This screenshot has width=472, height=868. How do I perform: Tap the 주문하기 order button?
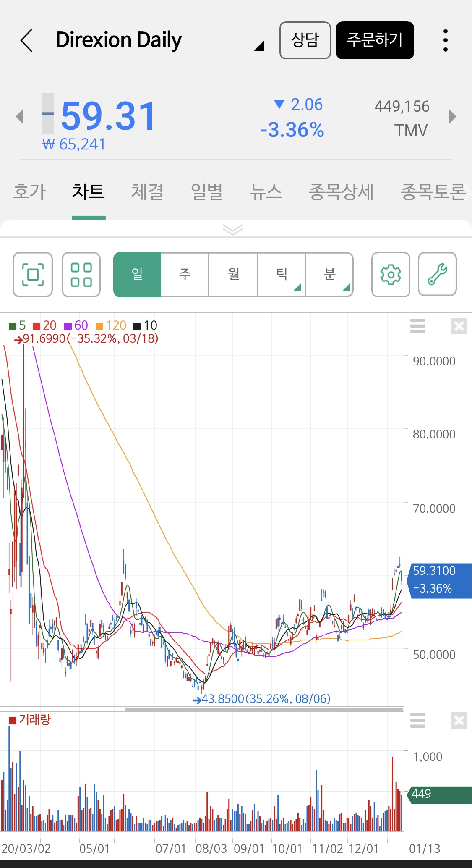point(375,40)
